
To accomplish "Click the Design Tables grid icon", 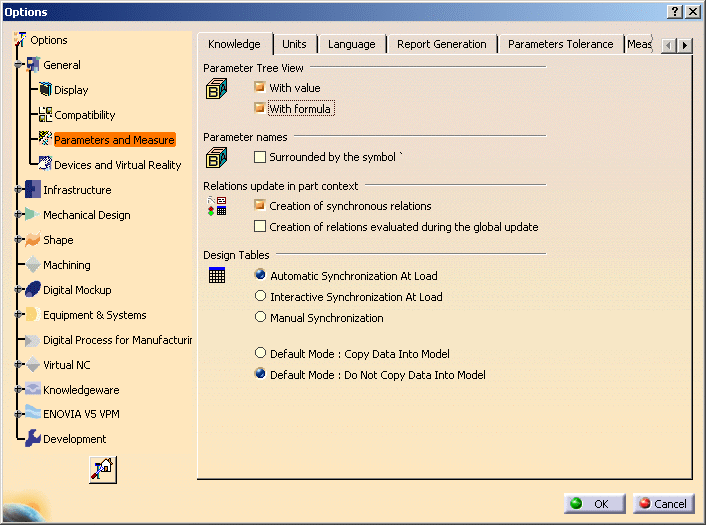I will (217, 276).
